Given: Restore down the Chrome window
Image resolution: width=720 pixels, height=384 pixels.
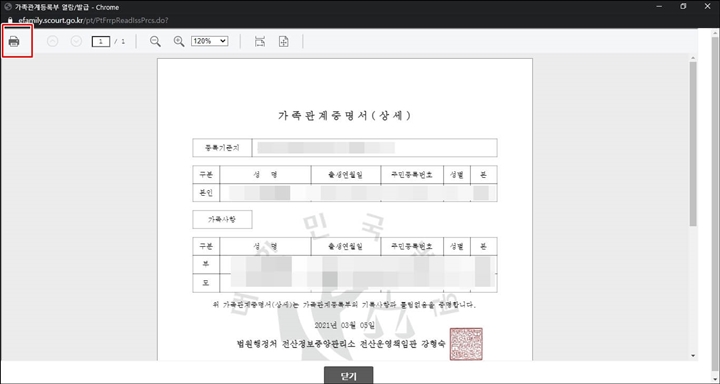Looking at the screenshot, I should pos(683,7).
